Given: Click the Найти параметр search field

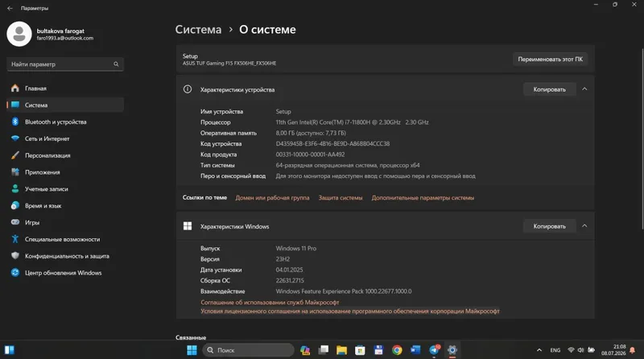Looking at the screenshot, I should coord(65,64).
